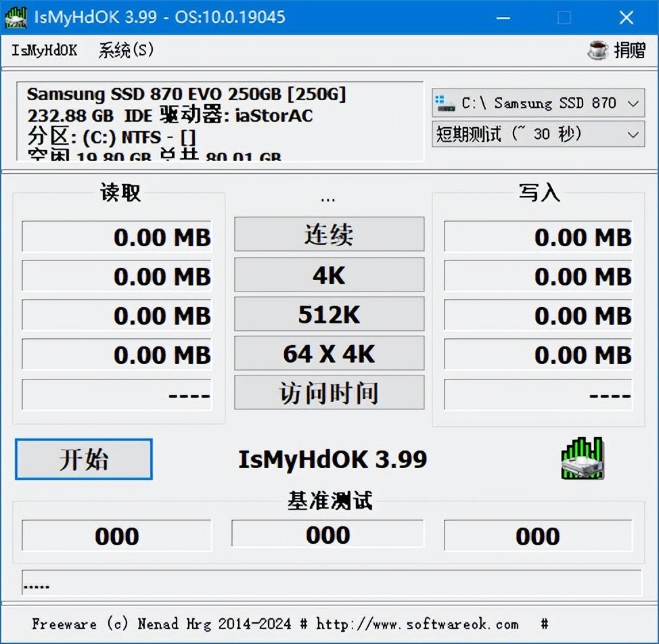
Task: Close the IsMyHdOK window
Action: pyautogui.click(x=627, y=18)
